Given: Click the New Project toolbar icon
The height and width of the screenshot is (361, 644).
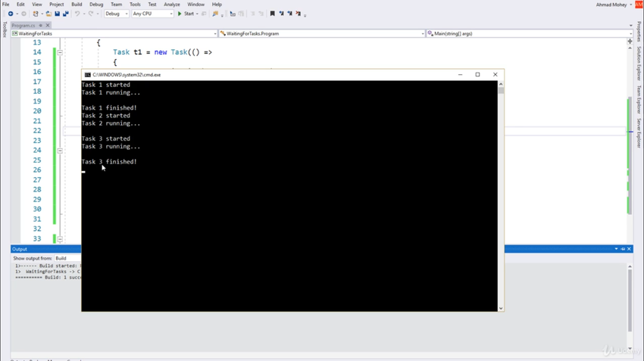Looking at the screenshot, I should (36, 14).
